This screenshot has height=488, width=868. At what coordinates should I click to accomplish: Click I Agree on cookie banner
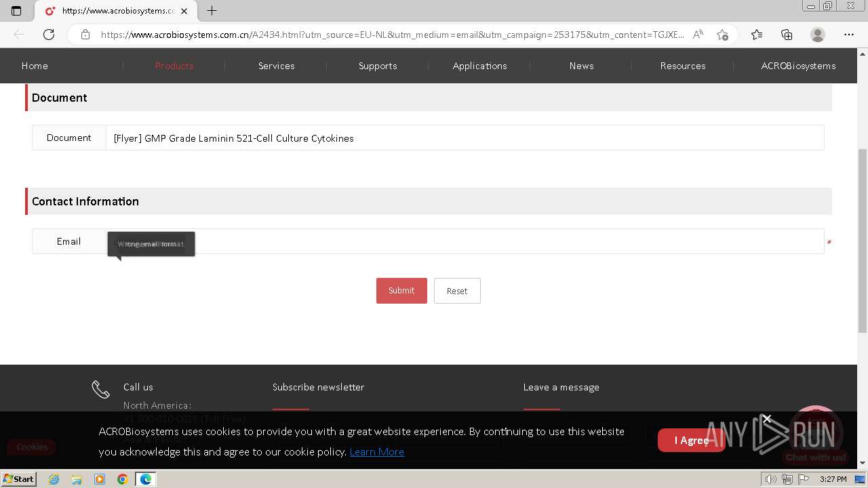pos(691,441)
